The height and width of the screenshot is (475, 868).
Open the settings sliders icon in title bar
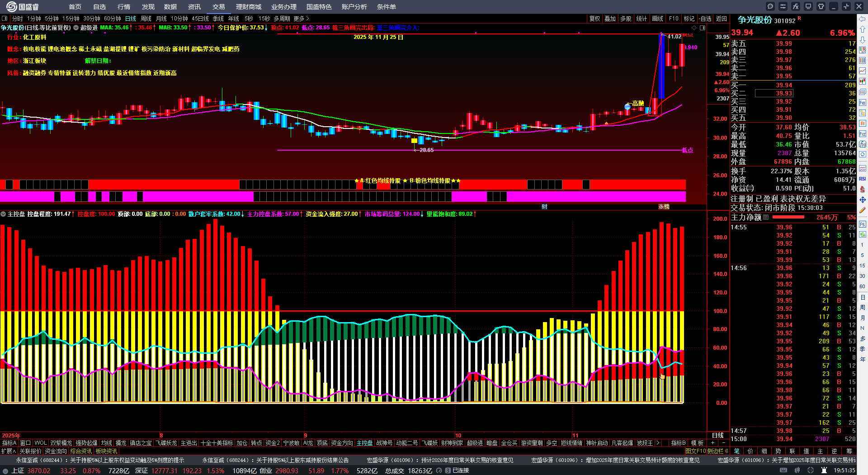783,6
